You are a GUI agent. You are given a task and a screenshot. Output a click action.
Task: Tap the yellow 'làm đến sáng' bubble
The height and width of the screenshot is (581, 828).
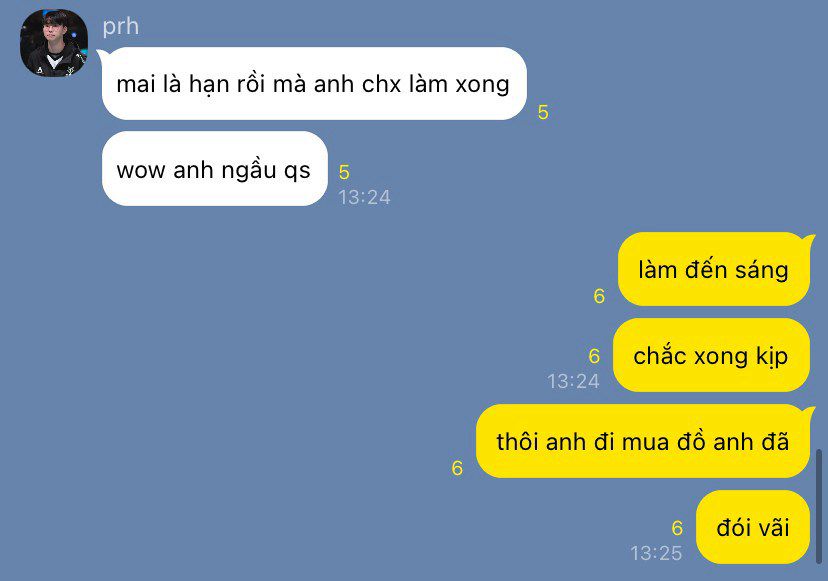(714, 269)
